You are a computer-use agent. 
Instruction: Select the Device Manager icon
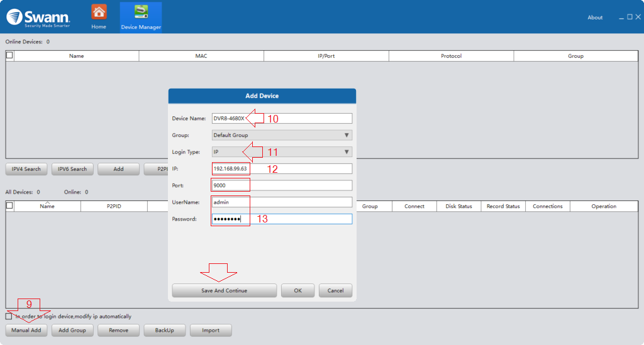[x=141, y=16]
